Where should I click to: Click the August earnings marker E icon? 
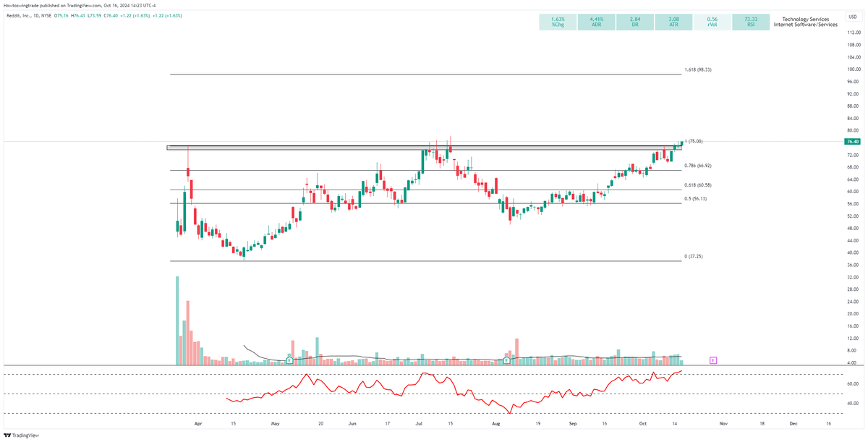[x=506, y=360]
